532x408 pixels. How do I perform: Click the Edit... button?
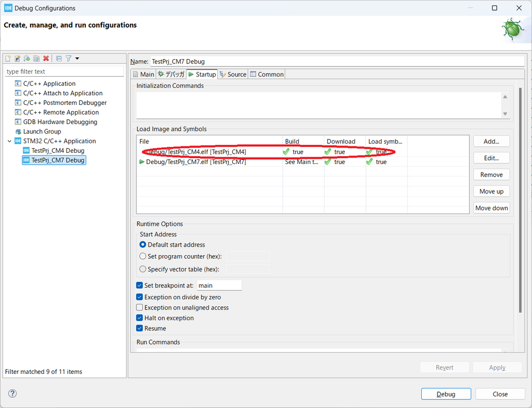[x=492, y=158]
